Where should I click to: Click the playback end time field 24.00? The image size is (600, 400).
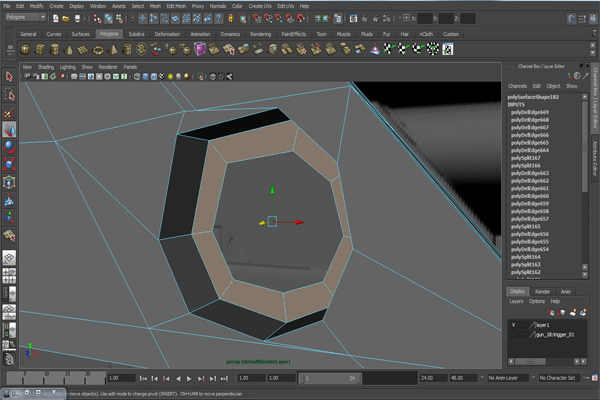pos(434,378)
